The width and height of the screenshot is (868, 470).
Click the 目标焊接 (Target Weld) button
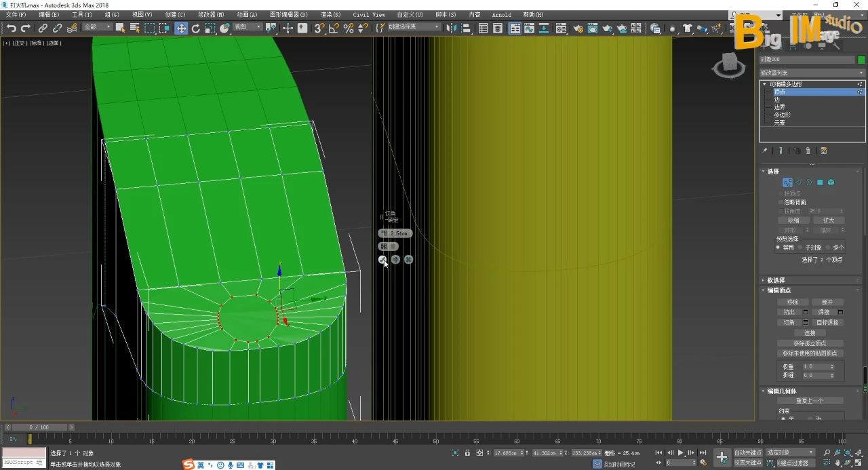827,322
